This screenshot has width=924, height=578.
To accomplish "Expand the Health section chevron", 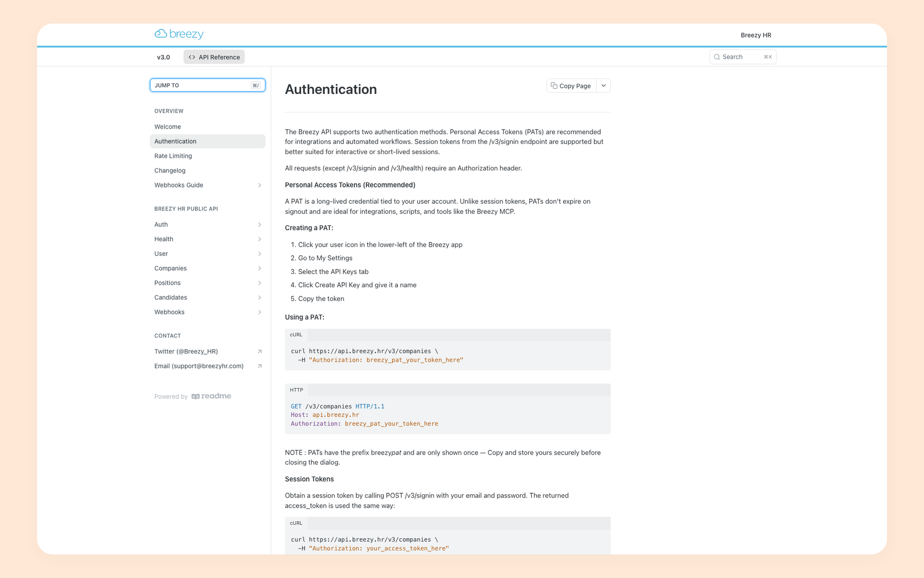I will point(259,239).
